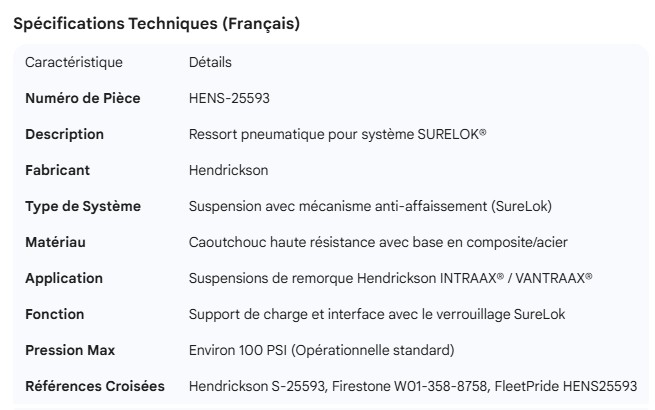Click the part number value HENS-25593
655x410 pixels.
click(229, 98)
